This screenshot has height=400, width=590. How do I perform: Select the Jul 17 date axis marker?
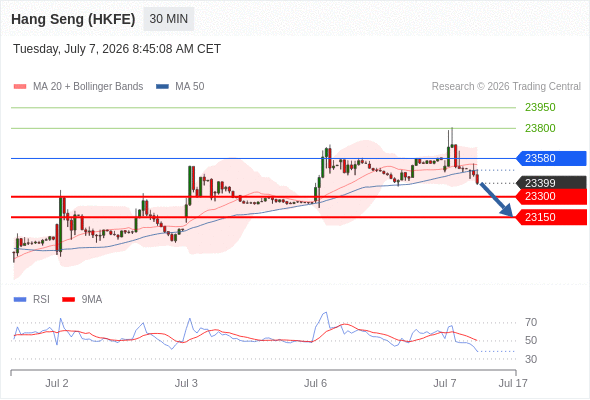pos(513,383)
